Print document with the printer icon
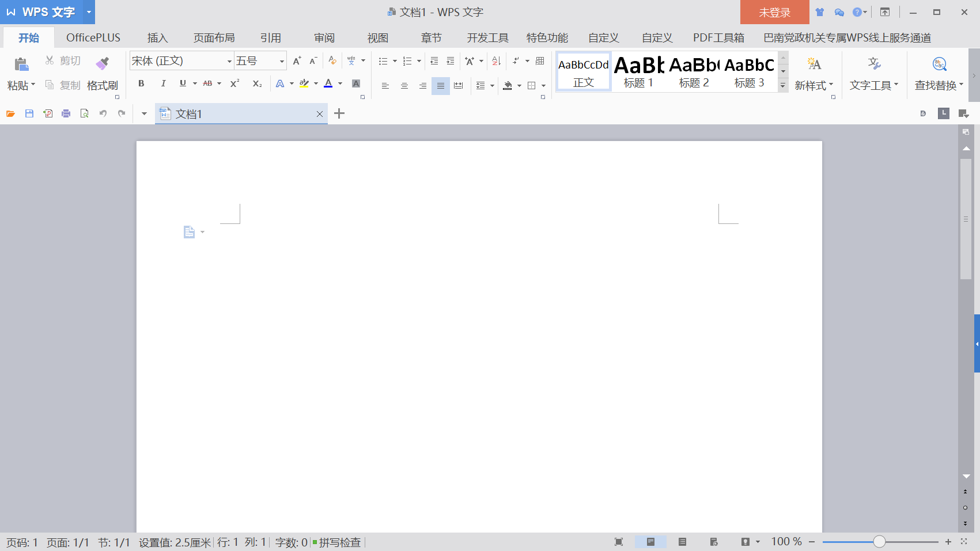The height and width of the screenshot is (551, 980). point(66,113)
